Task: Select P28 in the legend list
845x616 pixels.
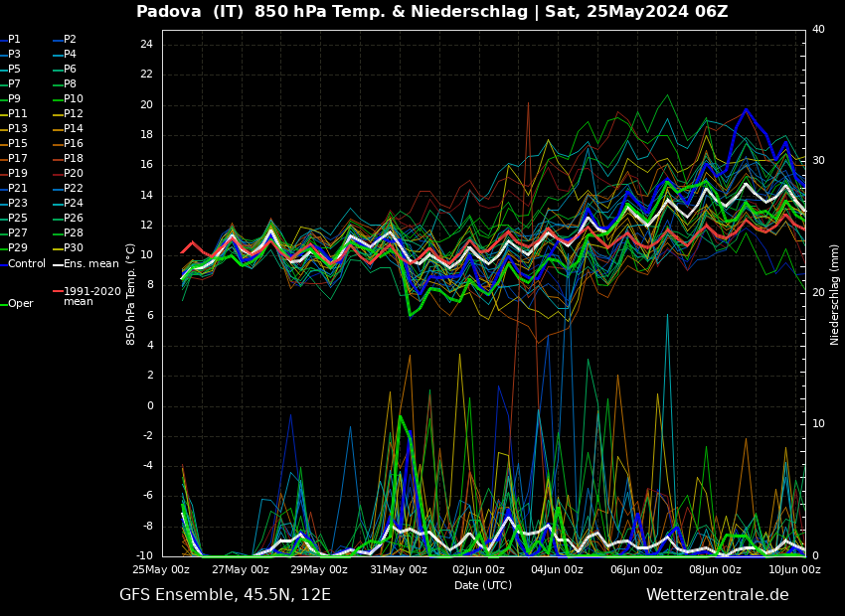Action: 74,233
